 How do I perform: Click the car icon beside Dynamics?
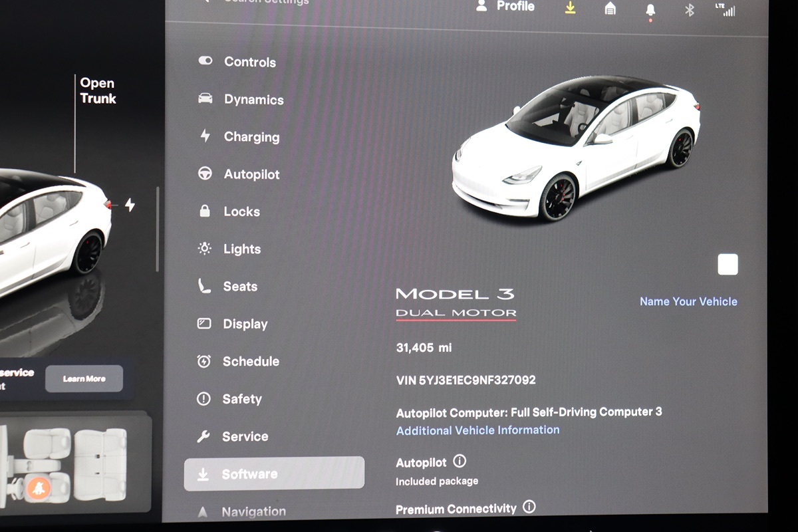pos(205,98)
